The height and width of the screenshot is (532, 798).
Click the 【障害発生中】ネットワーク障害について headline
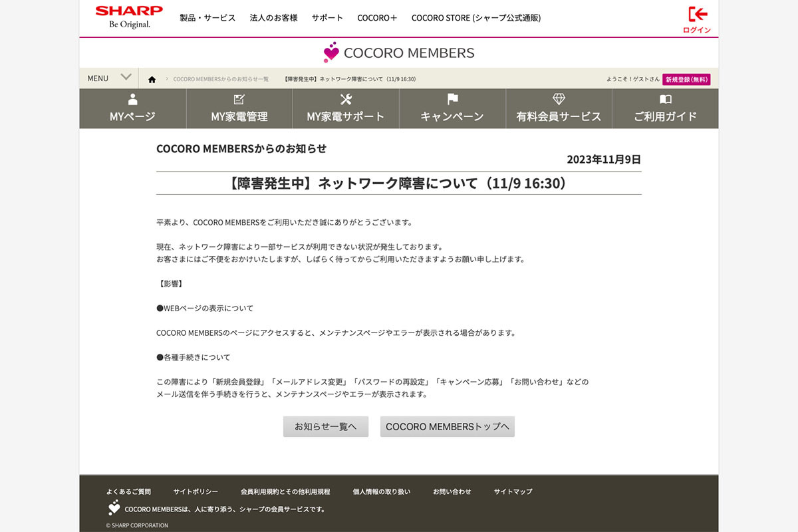click(x=399, y=184)
